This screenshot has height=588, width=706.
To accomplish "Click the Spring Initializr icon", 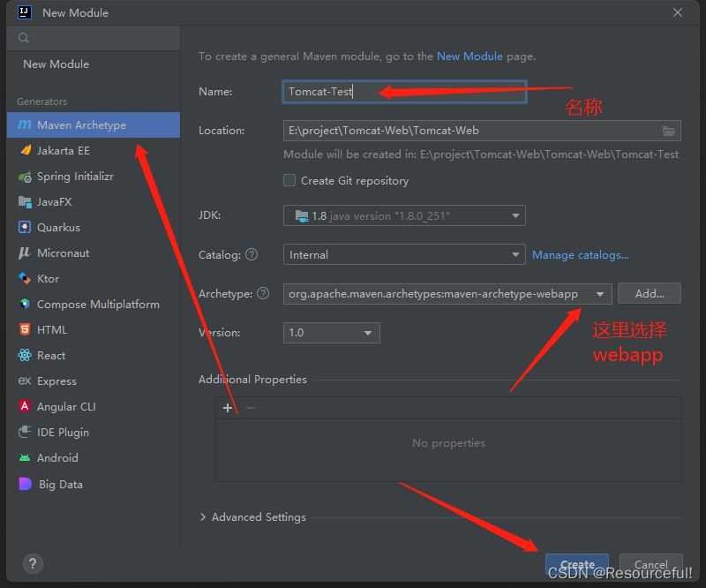I will click(25, 177).
